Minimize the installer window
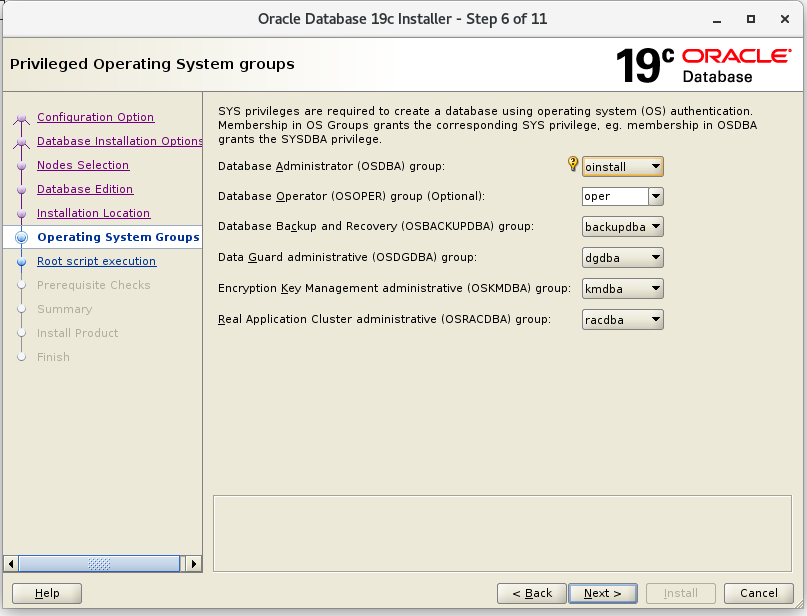The height and width of the screenshot is (616, 807). [x=717, y=20]
